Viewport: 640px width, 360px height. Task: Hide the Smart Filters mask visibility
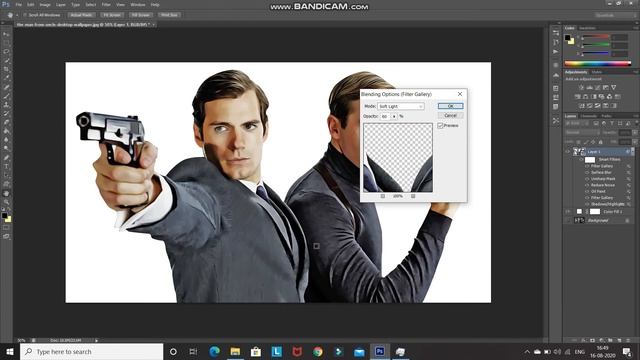(581, 160)
